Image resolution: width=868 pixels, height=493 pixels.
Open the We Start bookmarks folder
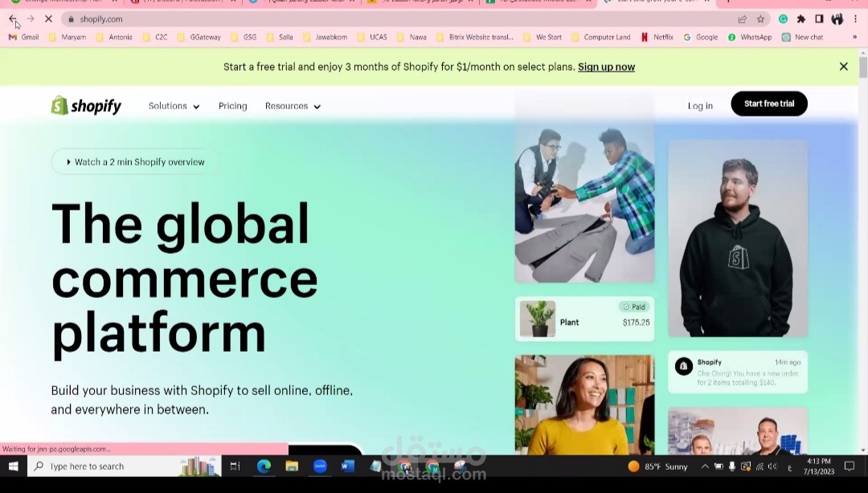tap(543, 37)
